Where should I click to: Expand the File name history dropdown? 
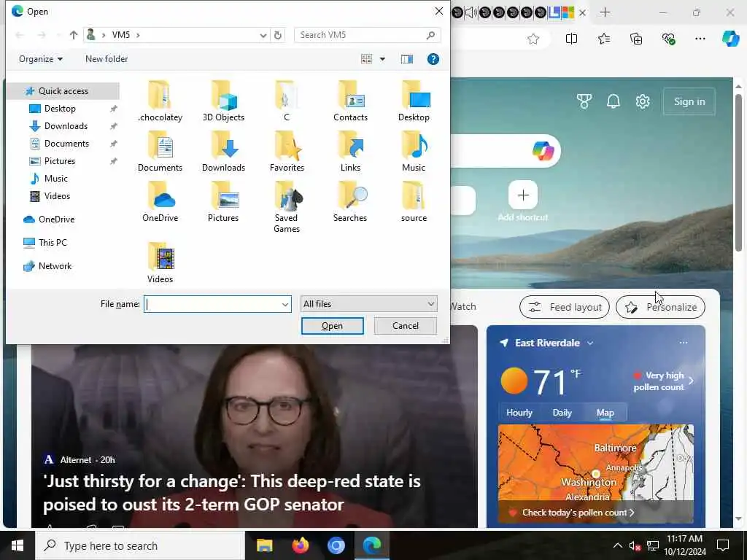point(285,304)
